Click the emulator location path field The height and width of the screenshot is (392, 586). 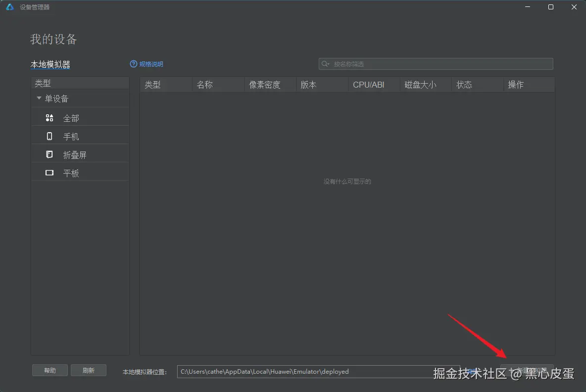pyautogui.click(x=318, y=371)
